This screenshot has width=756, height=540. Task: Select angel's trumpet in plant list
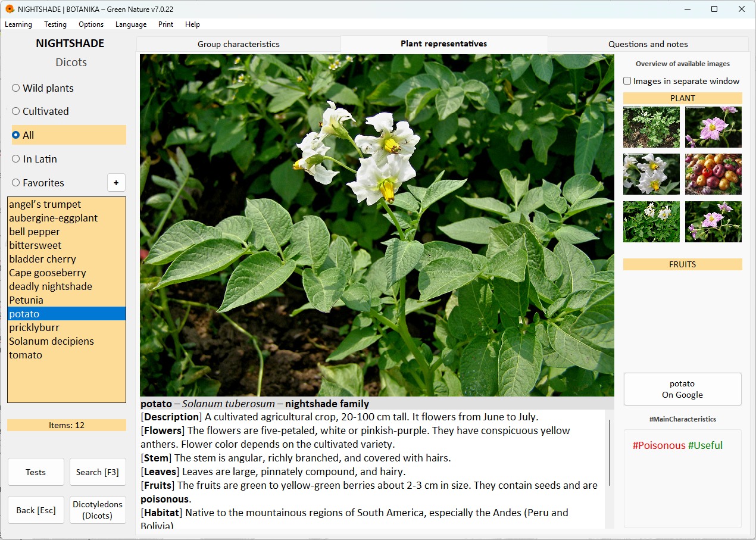(67, 204)
